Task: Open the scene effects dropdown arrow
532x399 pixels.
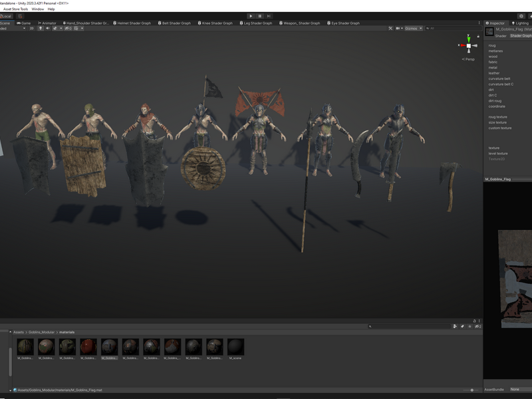Action: click(x=61, y=29)
